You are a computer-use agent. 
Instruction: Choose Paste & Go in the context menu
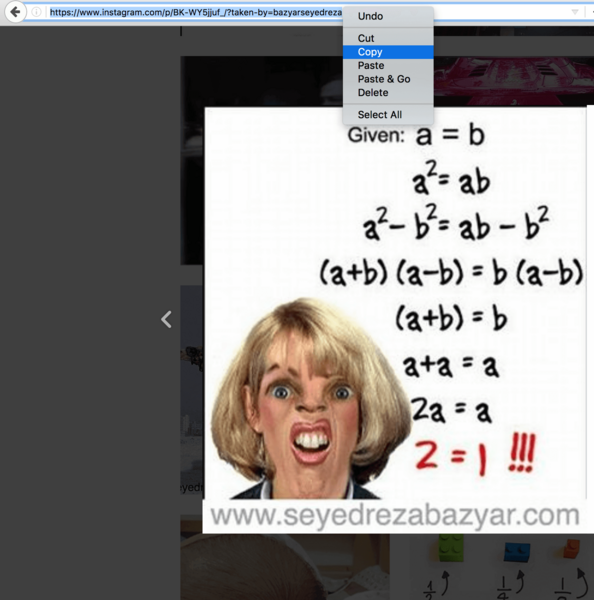(388, 79)
